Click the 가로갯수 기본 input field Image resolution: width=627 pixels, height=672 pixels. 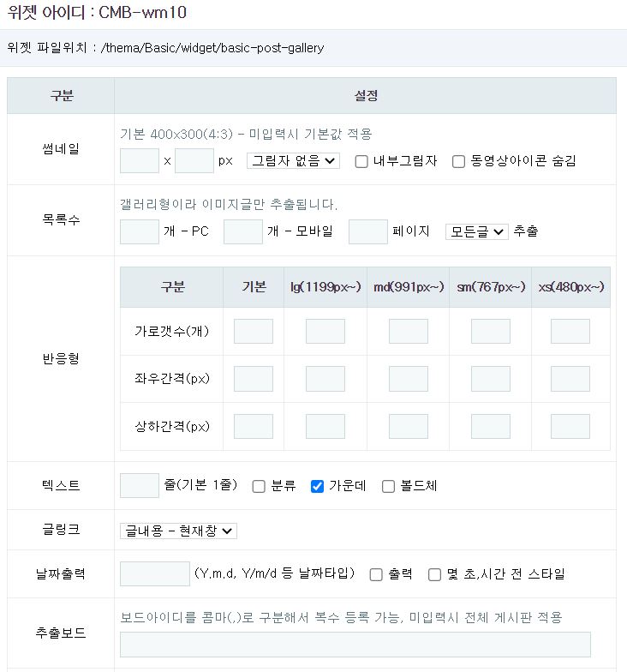click(254, 332)
